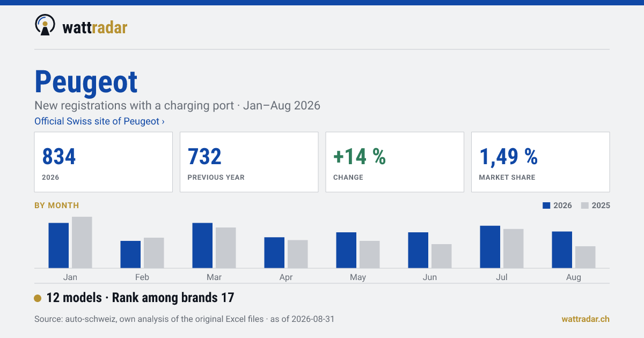Click the blue 2026 bar for Jul
Image resolution: width=644 pixels, height=338 pixels.
tap(490, 247)
